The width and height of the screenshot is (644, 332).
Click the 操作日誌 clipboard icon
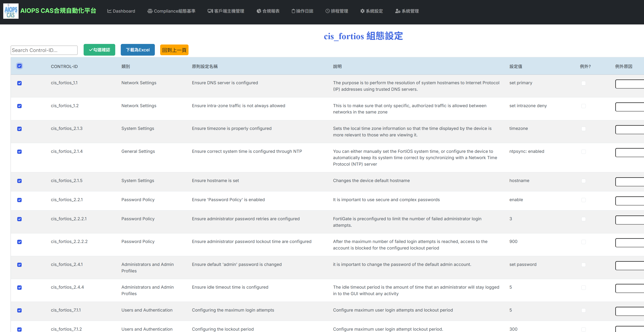pyautogui.click(x=293, y=11)
